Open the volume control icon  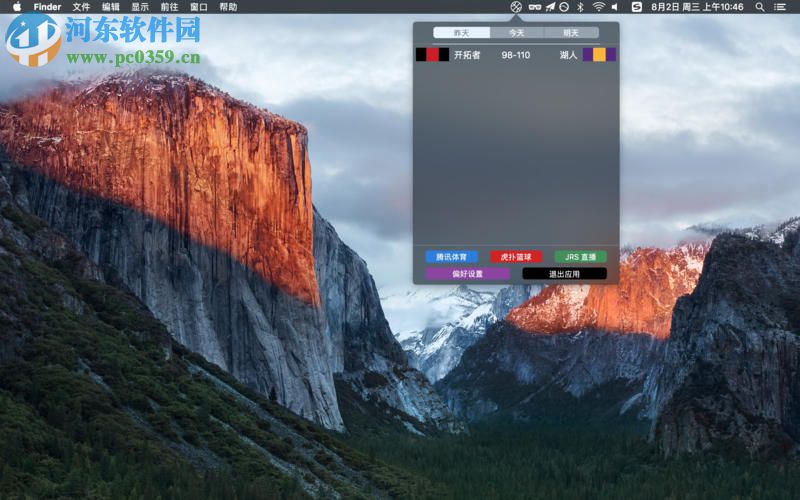click(615, 7)
